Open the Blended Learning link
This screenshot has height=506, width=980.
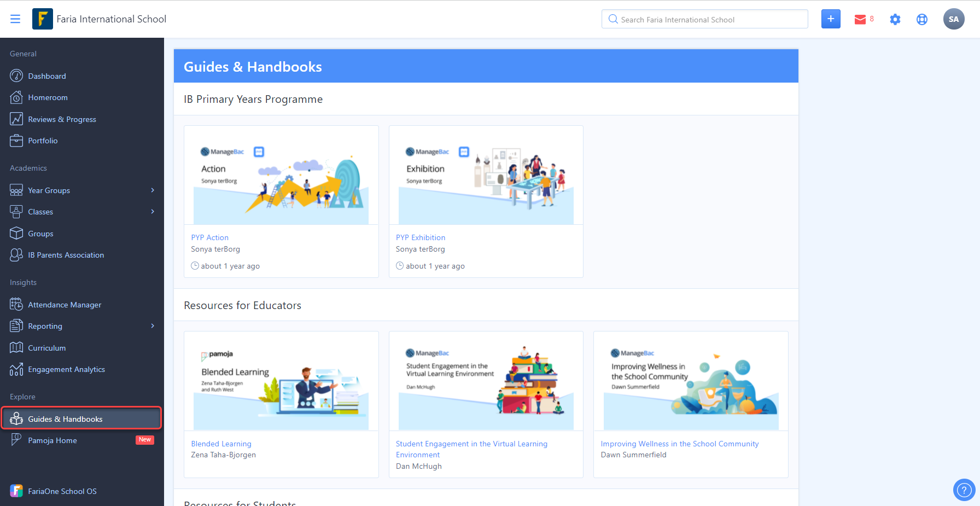click(x=221, y=444)
